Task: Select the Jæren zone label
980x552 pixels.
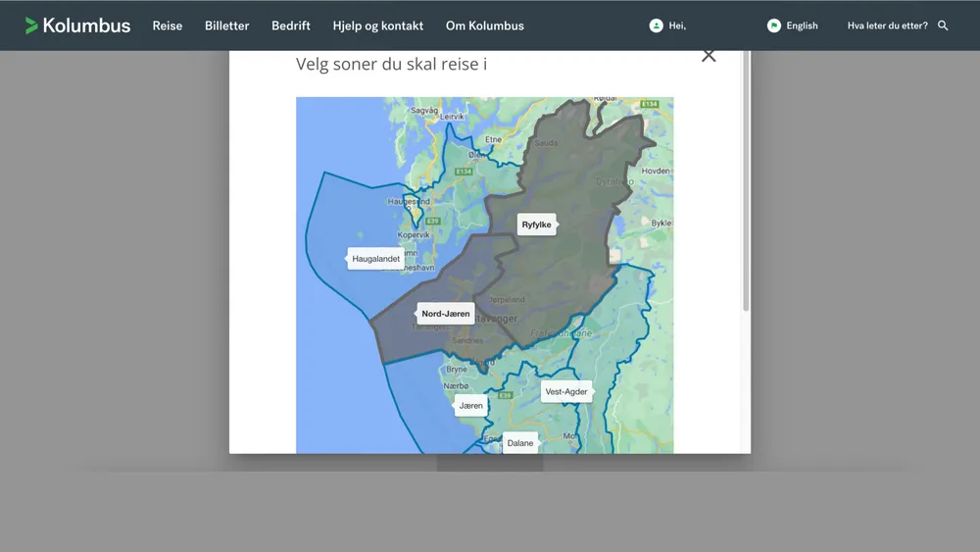Action: 471,405
